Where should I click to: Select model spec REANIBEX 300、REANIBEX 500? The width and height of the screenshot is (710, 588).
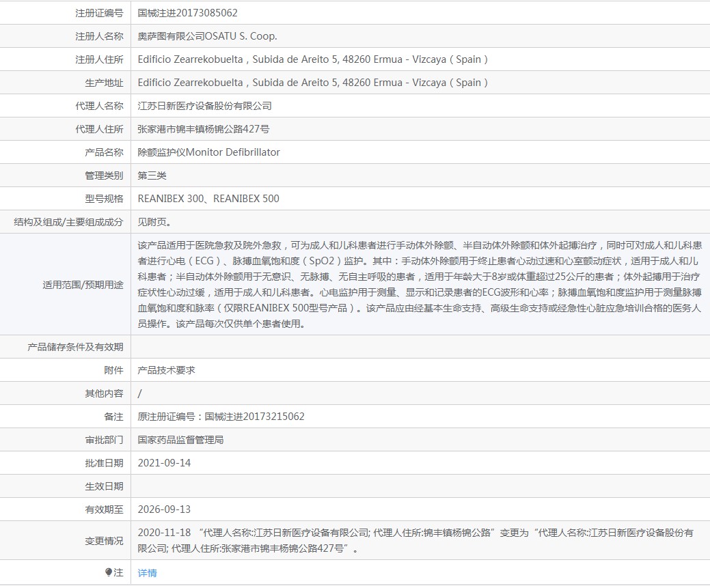click(208, 199)
